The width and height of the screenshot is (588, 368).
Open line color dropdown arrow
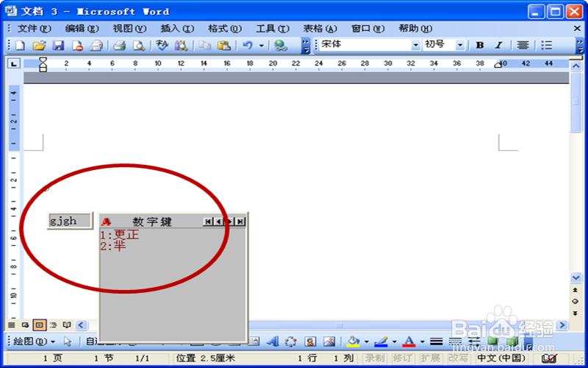[x=395, y=342]
